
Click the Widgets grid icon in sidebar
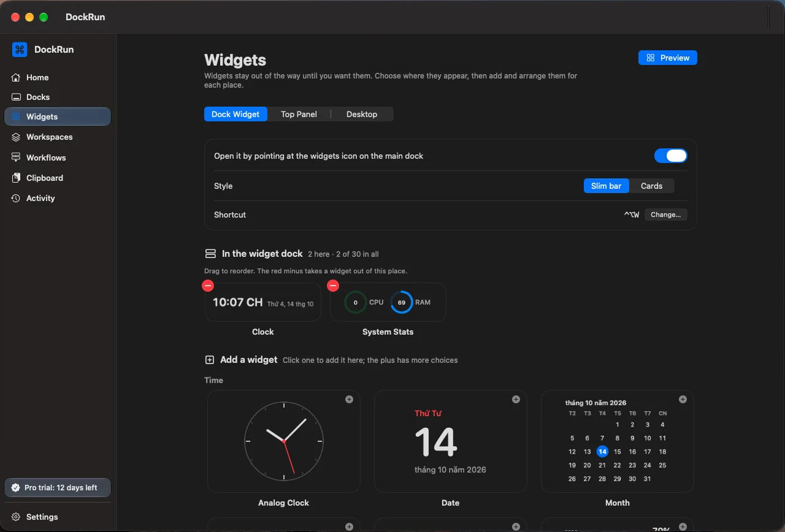[x=16, y=116]
